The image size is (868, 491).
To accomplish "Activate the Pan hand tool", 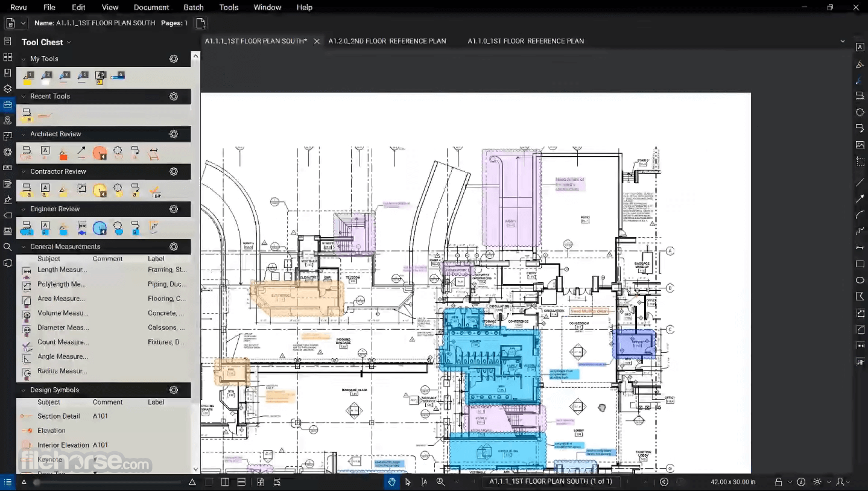I will click(391, 481).
